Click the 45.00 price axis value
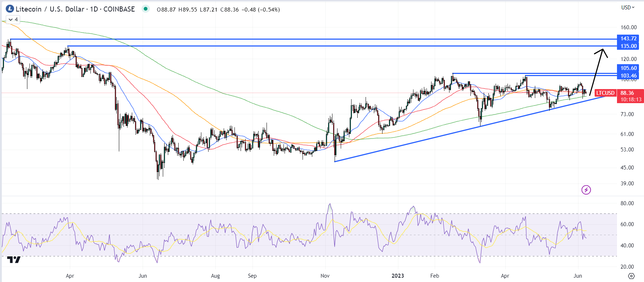This screenshot has height=282, width=644. tap(627, 168)
